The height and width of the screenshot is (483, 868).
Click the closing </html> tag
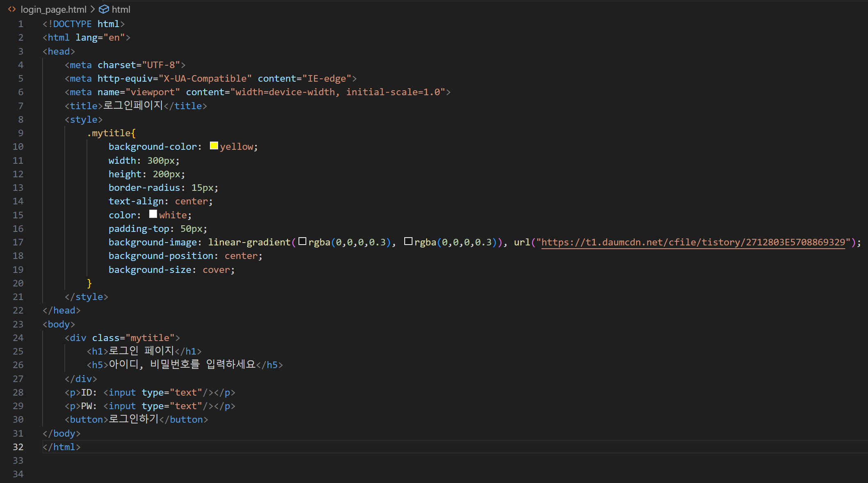[x=62, y=447]
